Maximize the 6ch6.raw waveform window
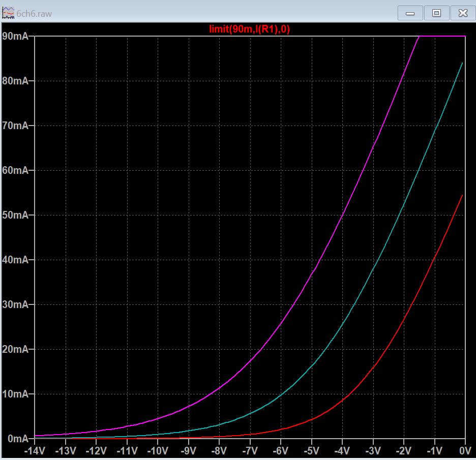This screenshot has height=460, width=476. (436, 13)
